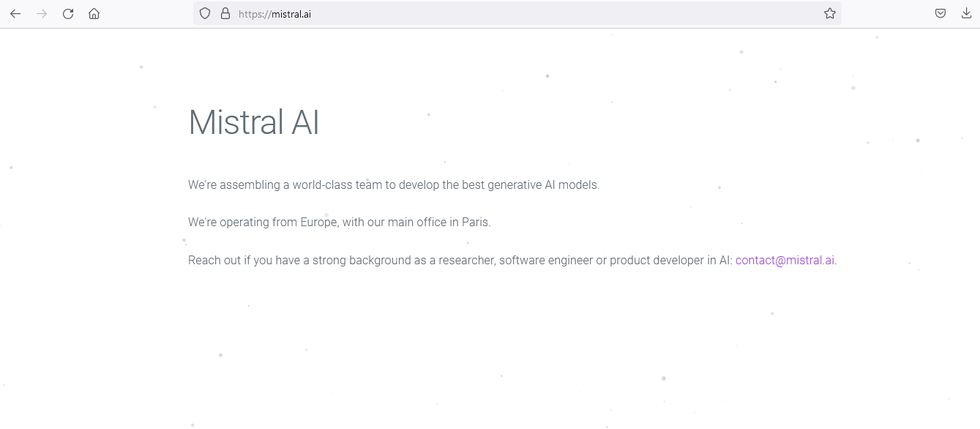
Task: Go back to the previous page
Action: click(x=15, y=13)
